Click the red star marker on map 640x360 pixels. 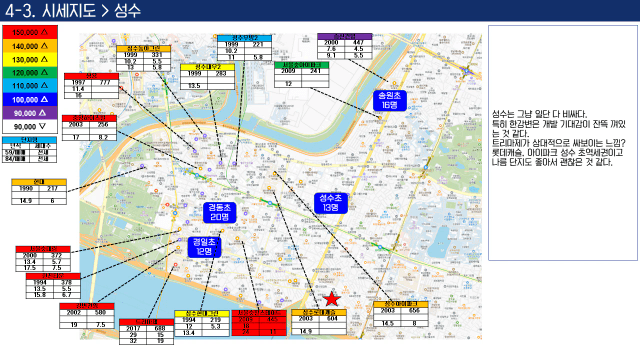pos(332,299)
